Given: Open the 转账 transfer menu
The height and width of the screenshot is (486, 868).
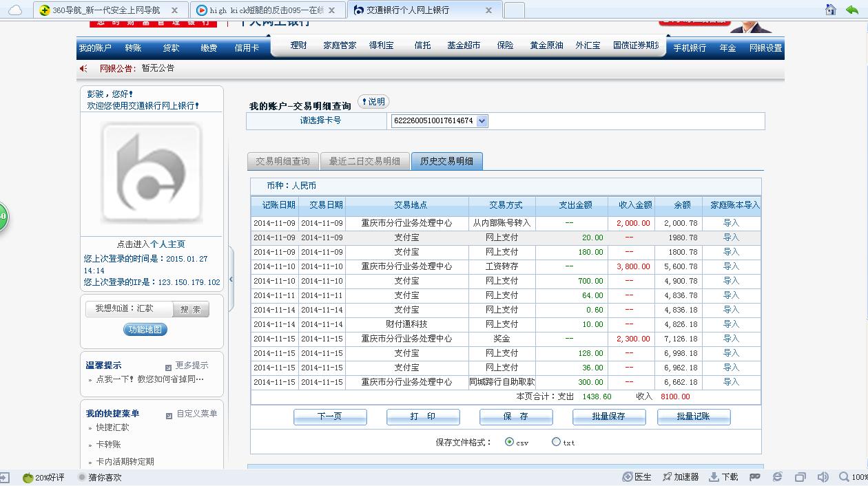Looking at the screenshot, I should [133, 48].
